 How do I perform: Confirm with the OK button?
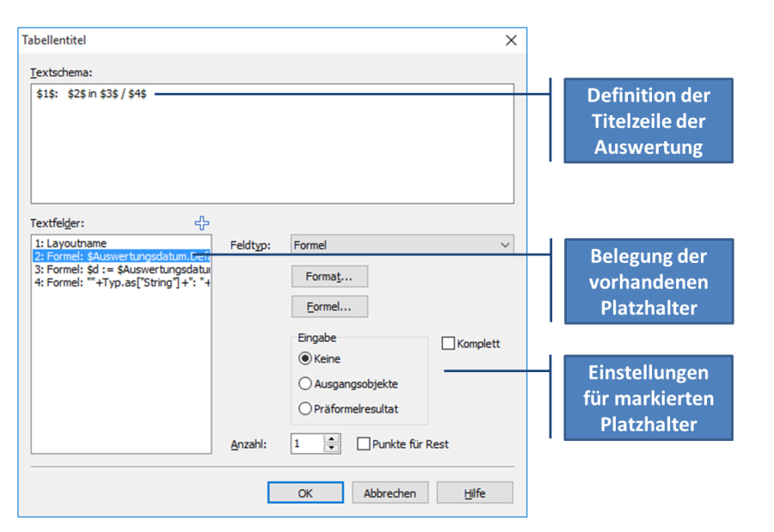point(305,493)
